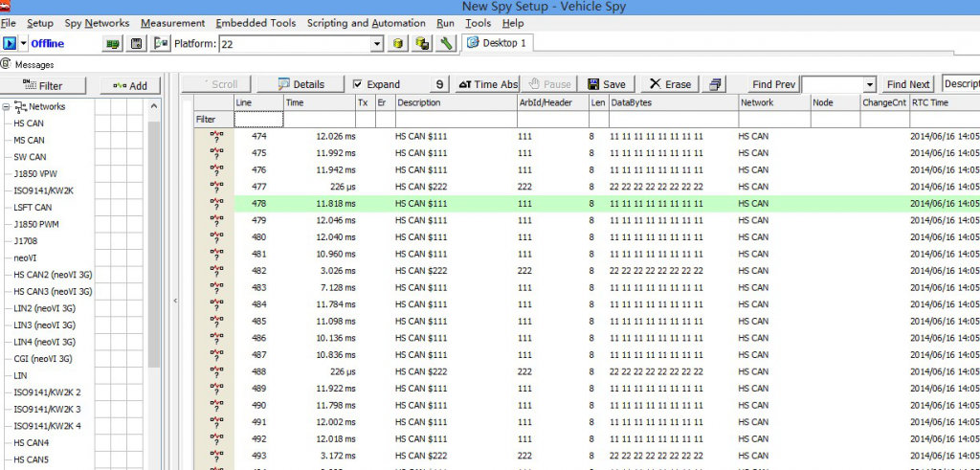Click the message icon on line 477

216,188
